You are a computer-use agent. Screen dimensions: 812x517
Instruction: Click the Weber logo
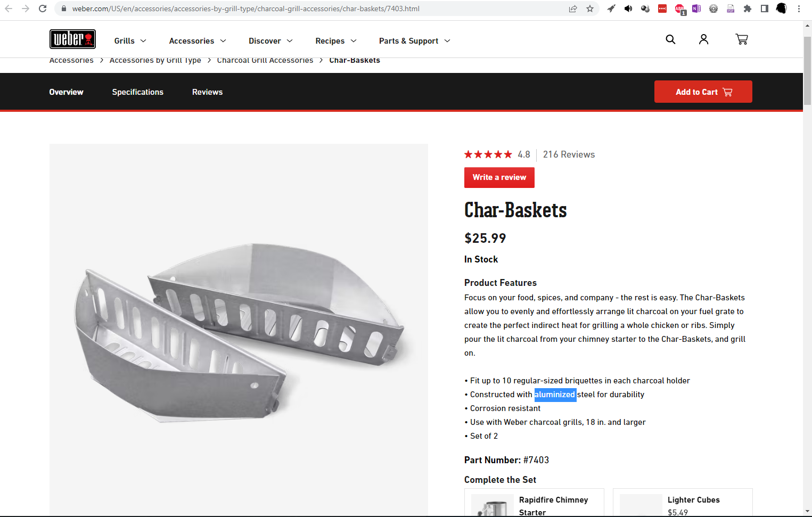[72, 39]
